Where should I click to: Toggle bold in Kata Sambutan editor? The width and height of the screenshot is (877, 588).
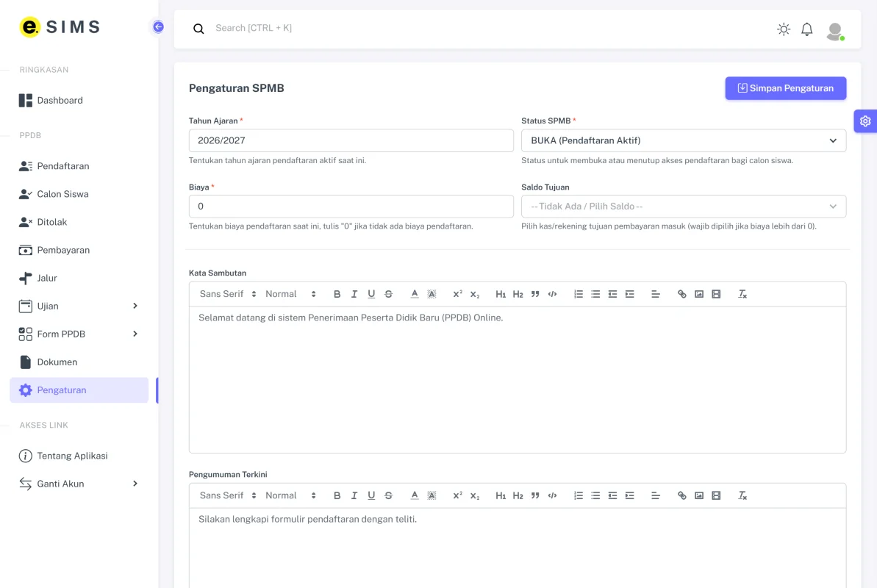(337, 294)
